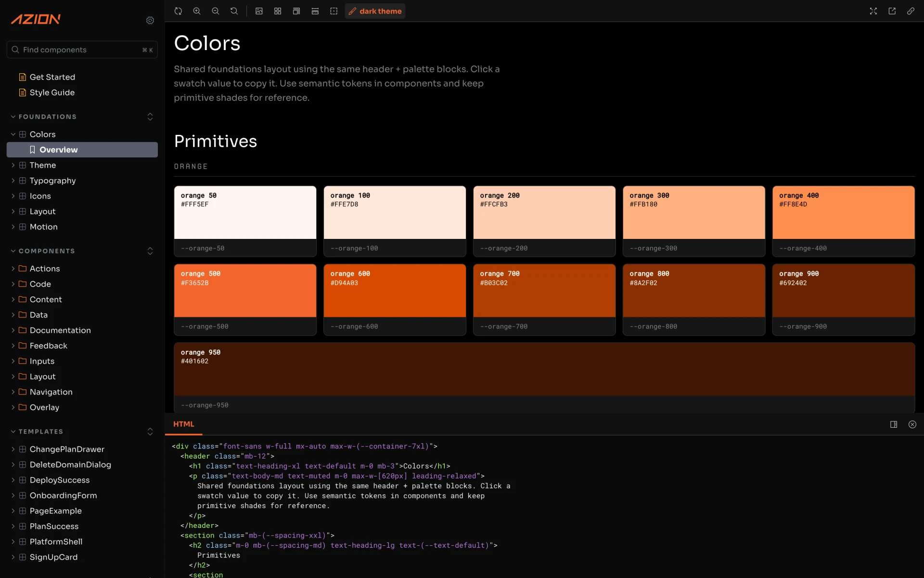Click the #FF8E4D hex value
Screen dimensions: 924x578
click(793, 204)
